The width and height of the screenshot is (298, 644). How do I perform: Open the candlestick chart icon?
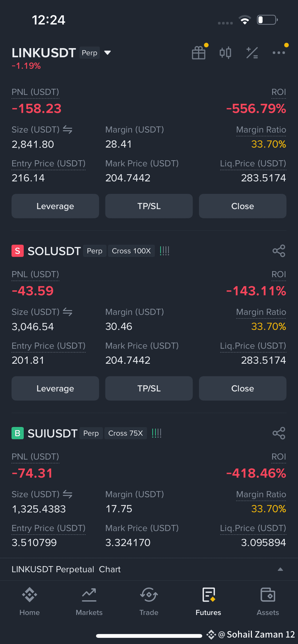click(x=225, y=53)
